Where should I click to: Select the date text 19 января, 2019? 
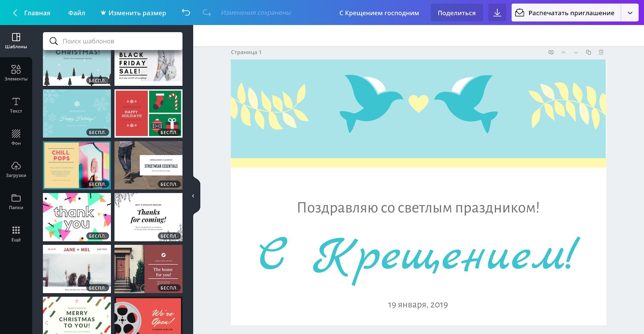pos(418,305)
